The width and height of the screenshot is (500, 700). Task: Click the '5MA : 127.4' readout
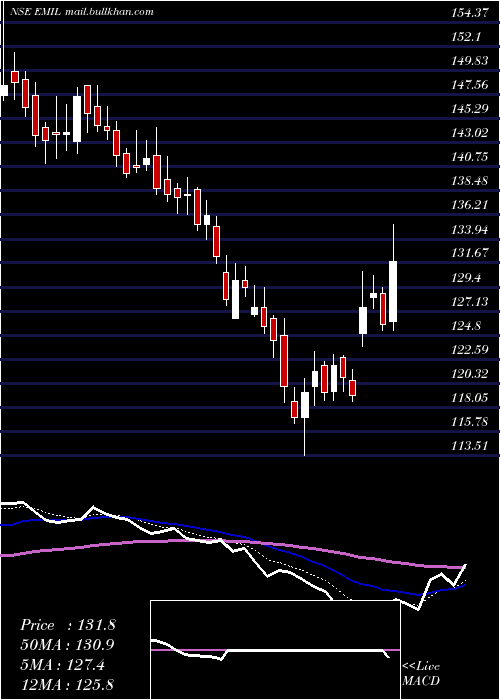pyautogui.click(x=62, y=665)
